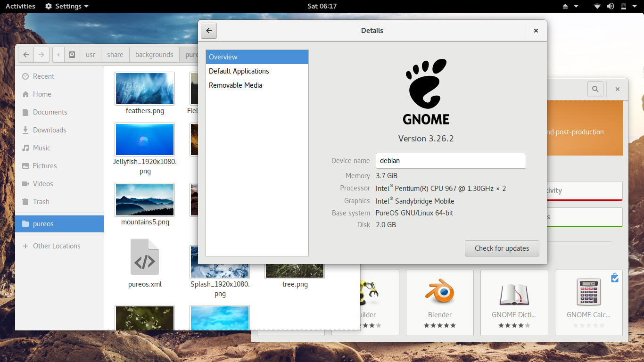Switch to Default Applications section

pyautogui.click(x=257, y=71)
